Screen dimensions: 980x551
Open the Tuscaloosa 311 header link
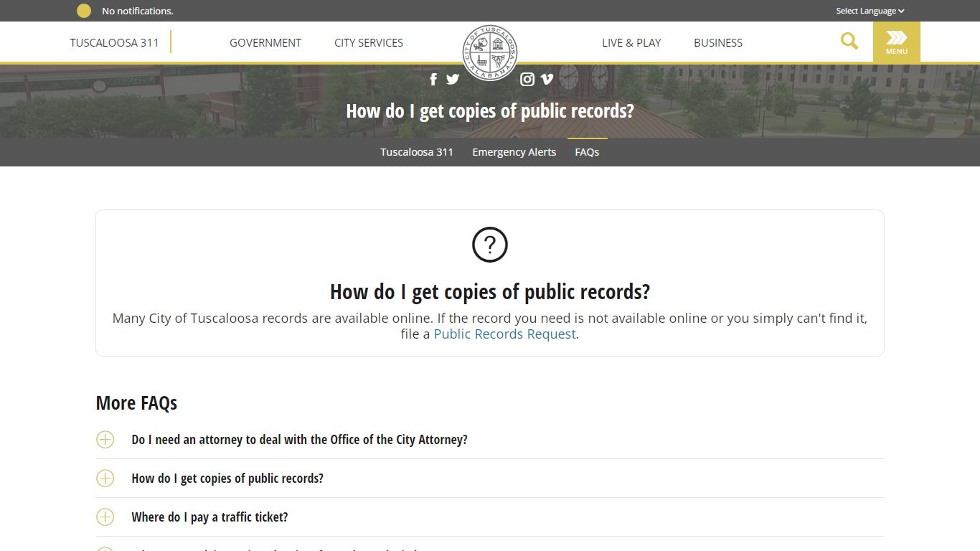(x=114, y=42)
